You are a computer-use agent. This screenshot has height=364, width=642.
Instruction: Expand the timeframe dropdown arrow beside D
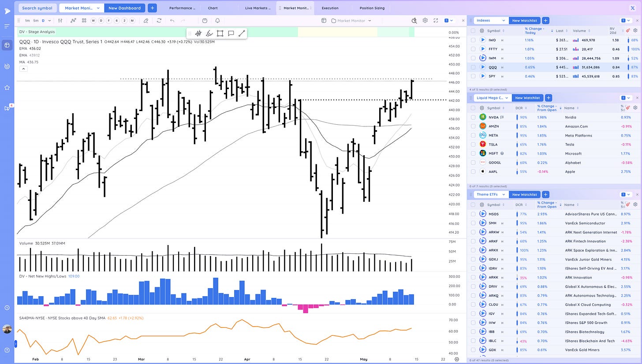tap(49, 20)
